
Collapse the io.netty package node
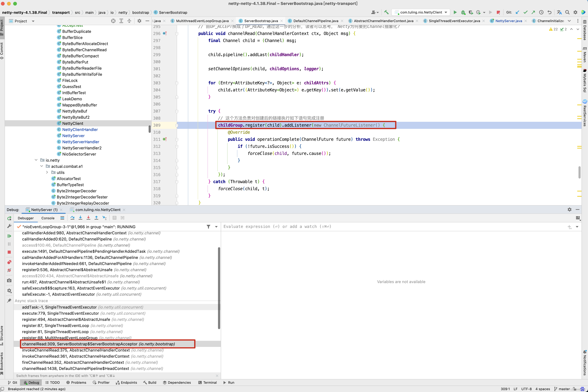click(x=36, y=160)
